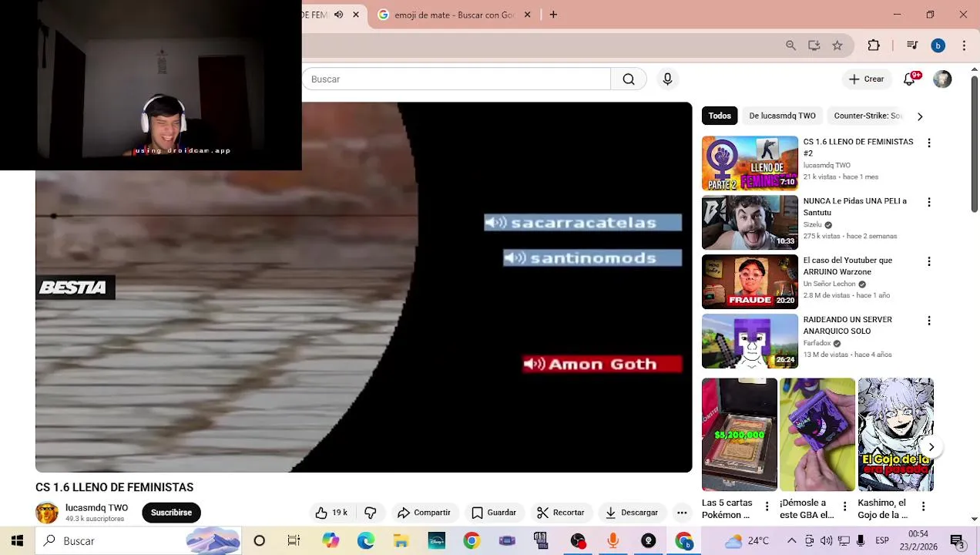Open Windows Task View icon
The width and height of the screenshot is (980, 555).
(294, 541)
